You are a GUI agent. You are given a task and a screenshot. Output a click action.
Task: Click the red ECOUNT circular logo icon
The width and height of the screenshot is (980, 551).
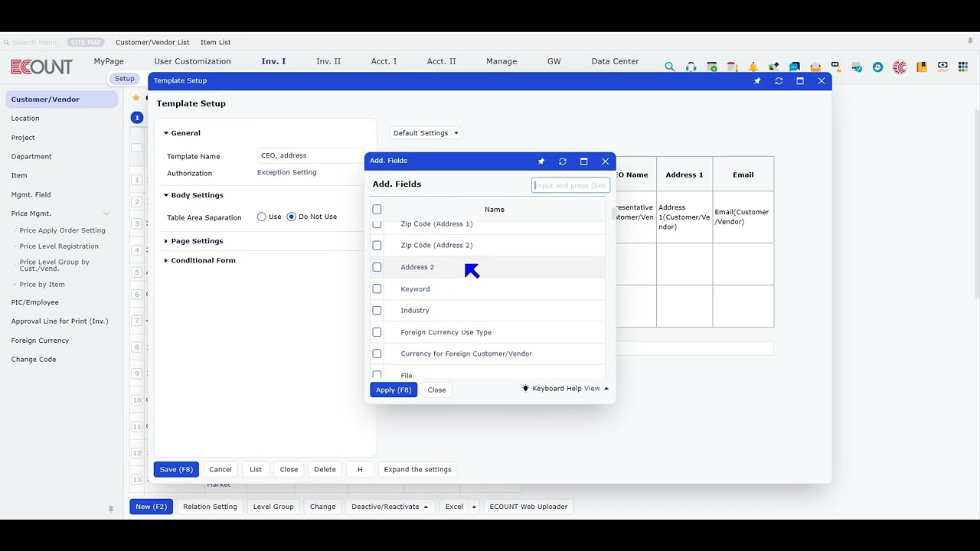pos(900,67)
